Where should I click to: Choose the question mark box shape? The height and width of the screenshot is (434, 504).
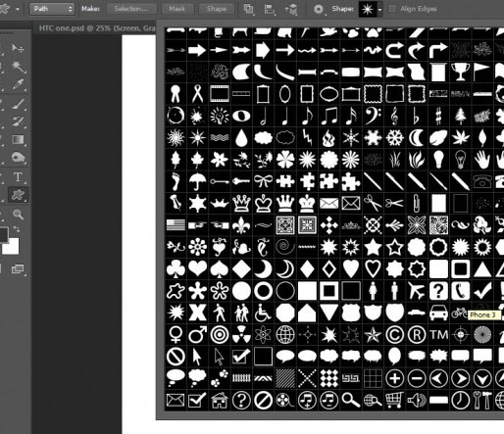438,291
